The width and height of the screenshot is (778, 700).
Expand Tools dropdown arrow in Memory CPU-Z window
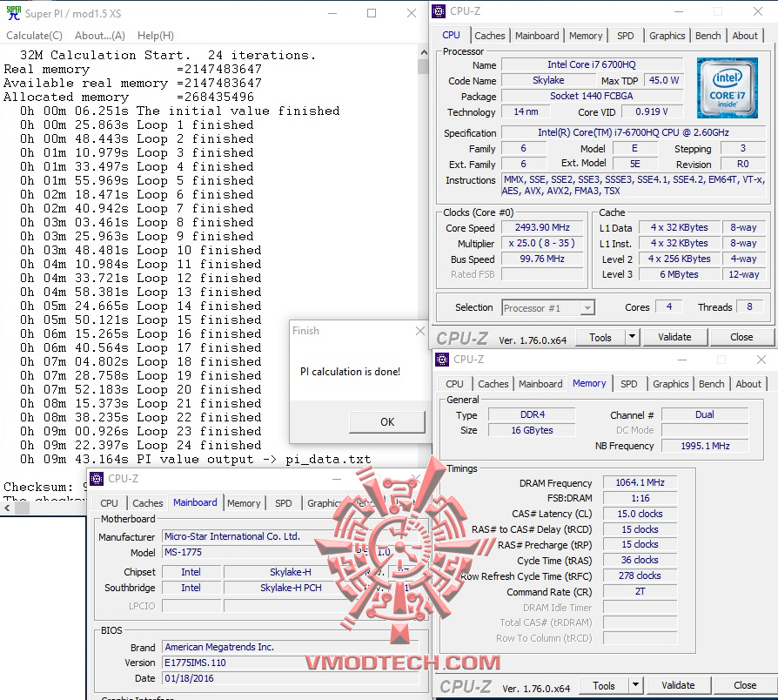[635, 686]
